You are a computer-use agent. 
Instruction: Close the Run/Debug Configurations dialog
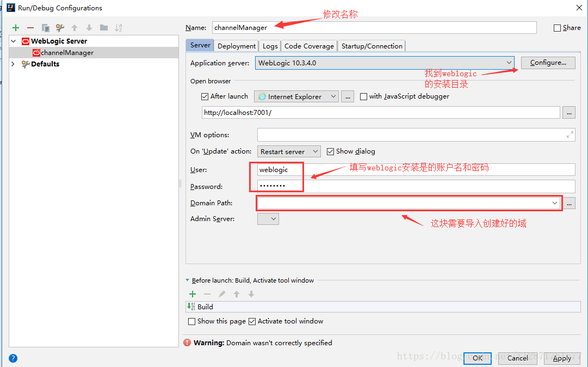[579, 8]
